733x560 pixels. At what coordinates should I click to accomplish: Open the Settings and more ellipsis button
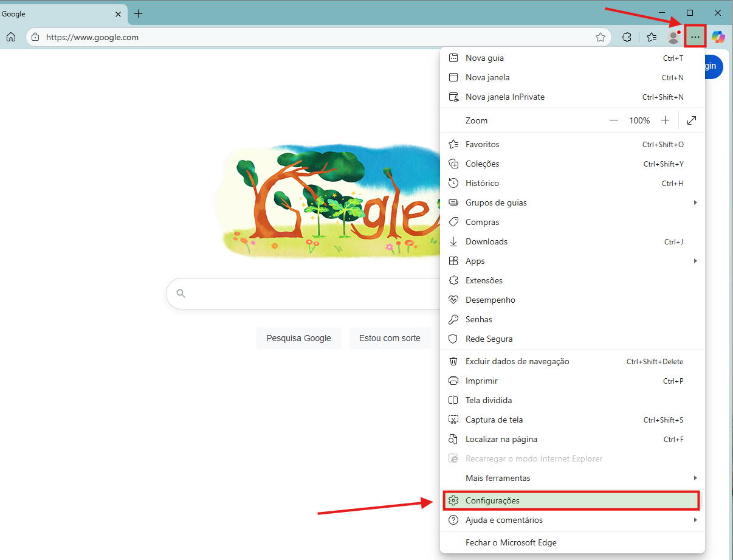pos(695,37)
